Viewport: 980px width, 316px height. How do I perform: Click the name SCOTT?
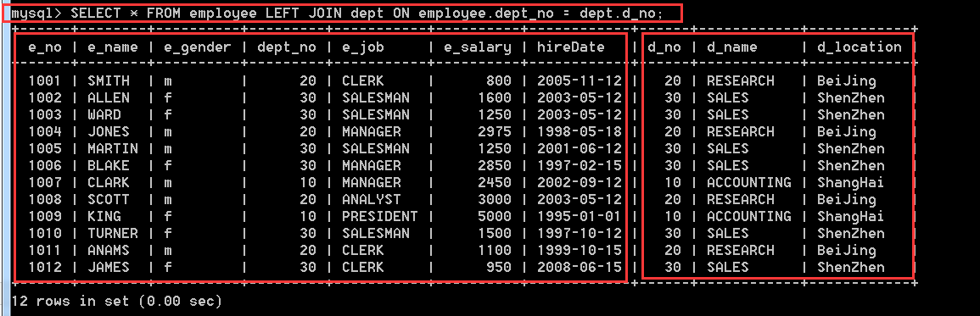109,199
